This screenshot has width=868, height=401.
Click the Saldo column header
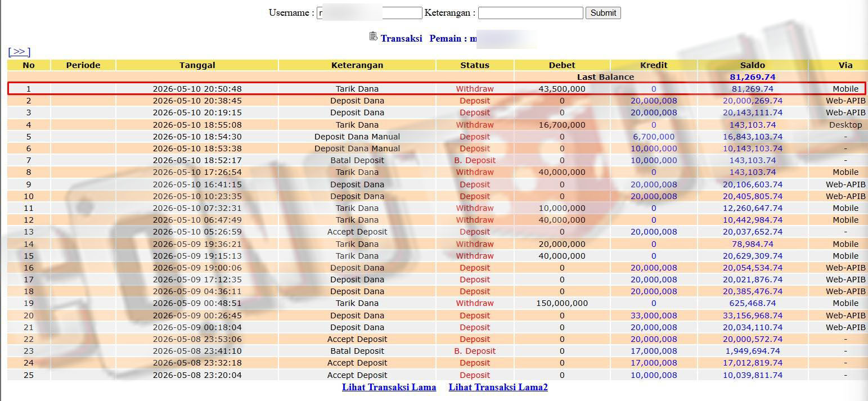[753, 65]
